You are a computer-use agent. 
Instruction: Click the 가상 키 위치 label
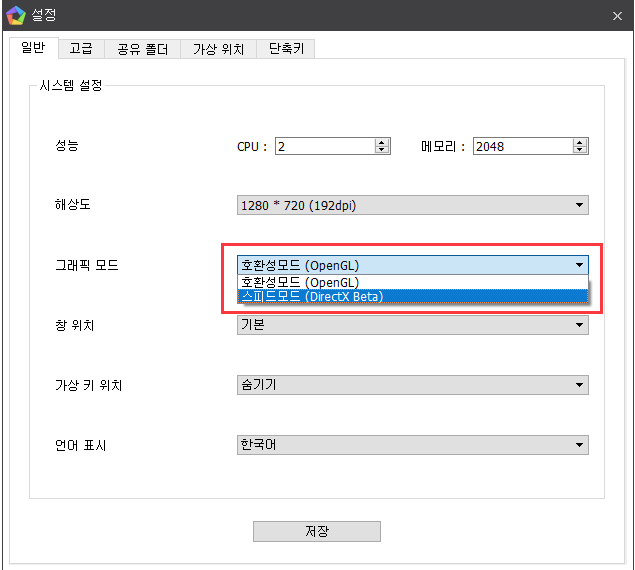(x=89, y=385)
